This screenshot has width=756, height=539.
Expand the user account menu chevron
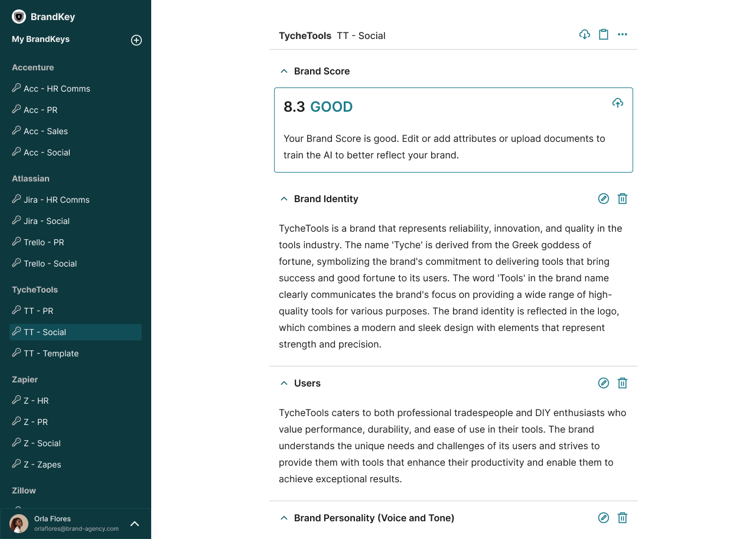tap(135, 524)
